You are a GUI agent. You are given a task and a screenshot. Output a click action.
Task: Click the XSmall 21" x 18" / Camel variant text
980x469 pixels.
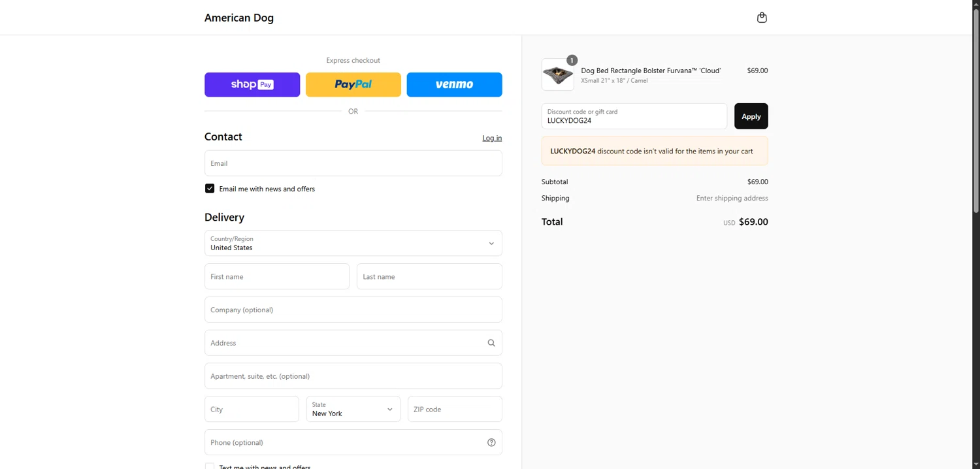(614, 81)
